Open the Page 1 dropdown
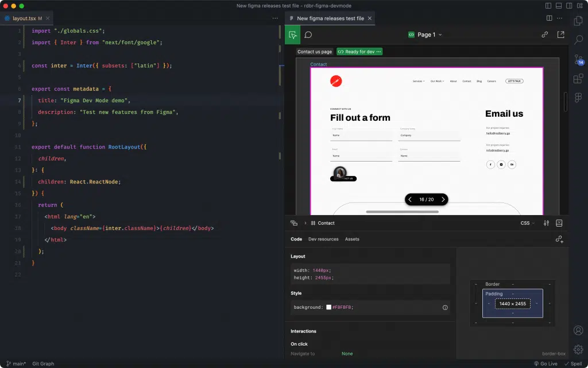 pos(425,34)
